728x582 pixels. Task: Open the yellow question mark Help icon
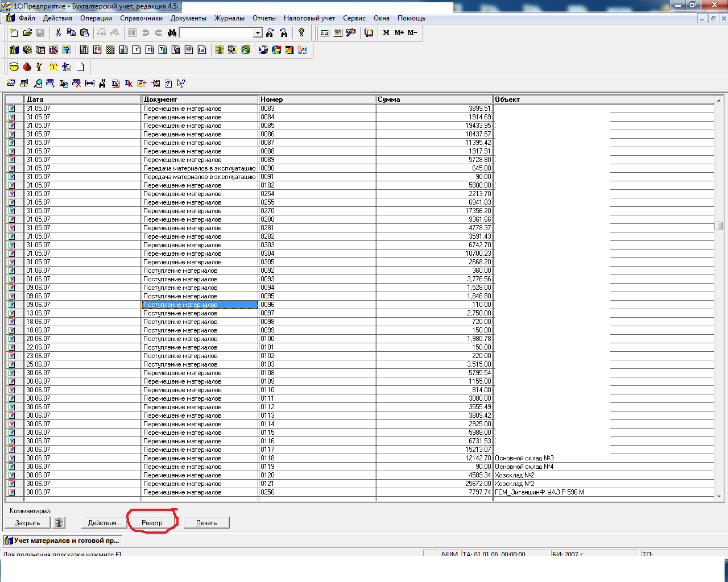coord(301,33)
